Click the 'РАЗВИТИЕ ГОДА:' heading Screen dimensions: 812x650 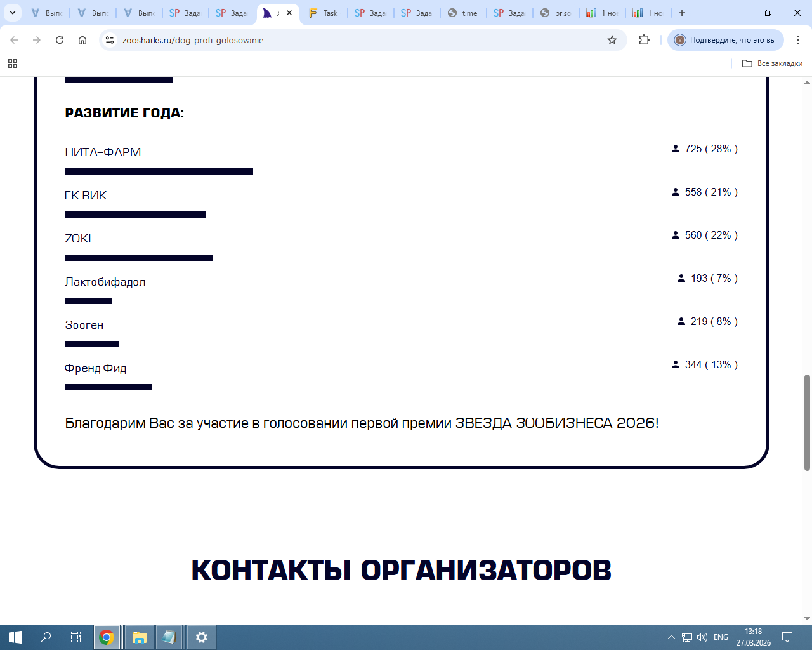[124, 113]
